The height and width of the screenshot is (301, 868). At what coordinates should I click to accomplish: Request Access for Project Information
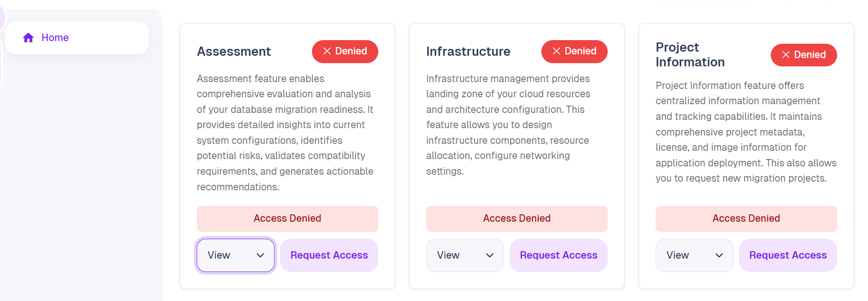(x=788, y=255)
